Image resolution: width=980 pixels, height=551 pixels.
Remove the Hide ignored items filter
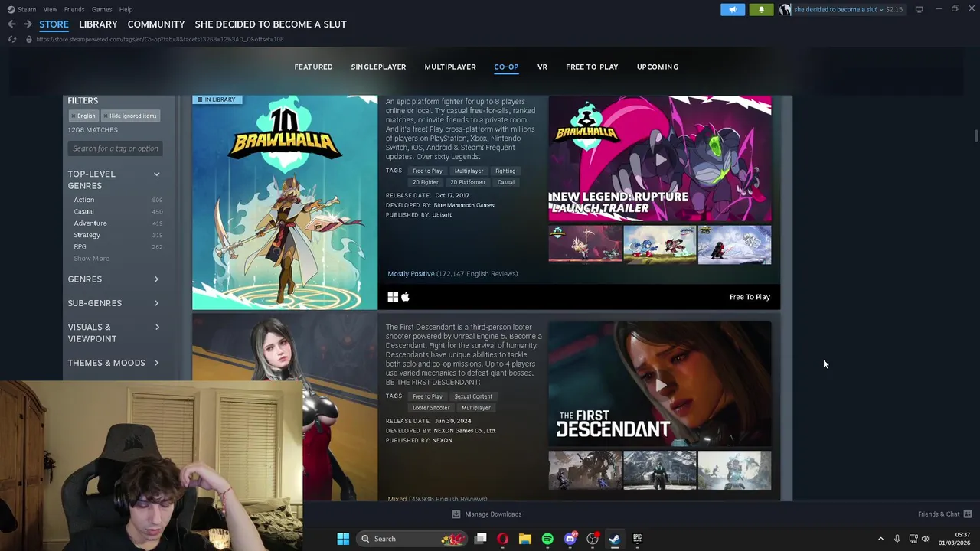point(130,116)
